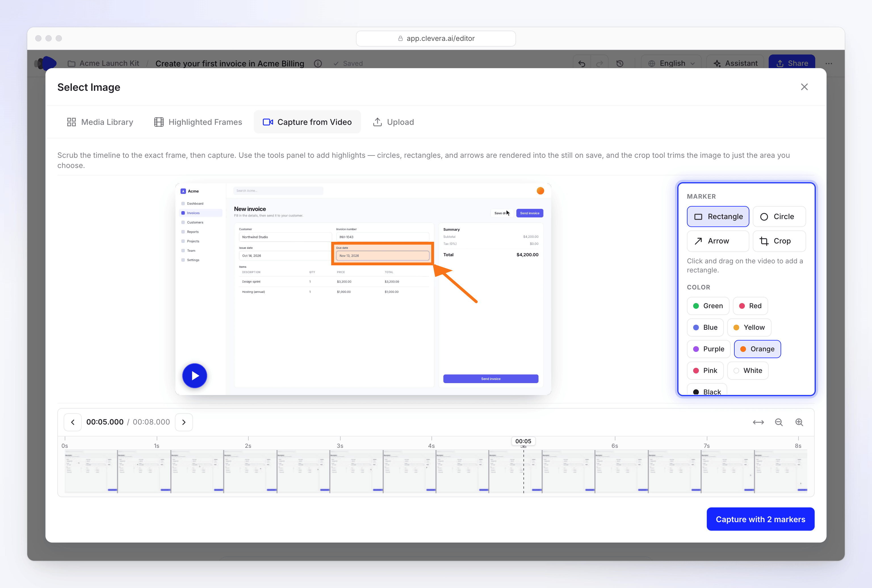Open version history icon
872x588 pixels.
point(620,63)
